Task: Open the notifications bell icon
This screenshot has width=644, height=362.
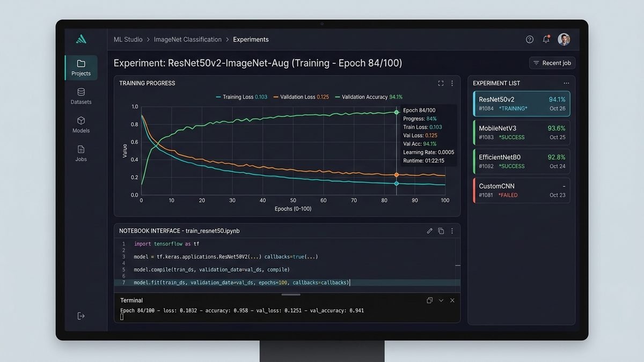Action: pyautogui.click(x=546, y=39)
